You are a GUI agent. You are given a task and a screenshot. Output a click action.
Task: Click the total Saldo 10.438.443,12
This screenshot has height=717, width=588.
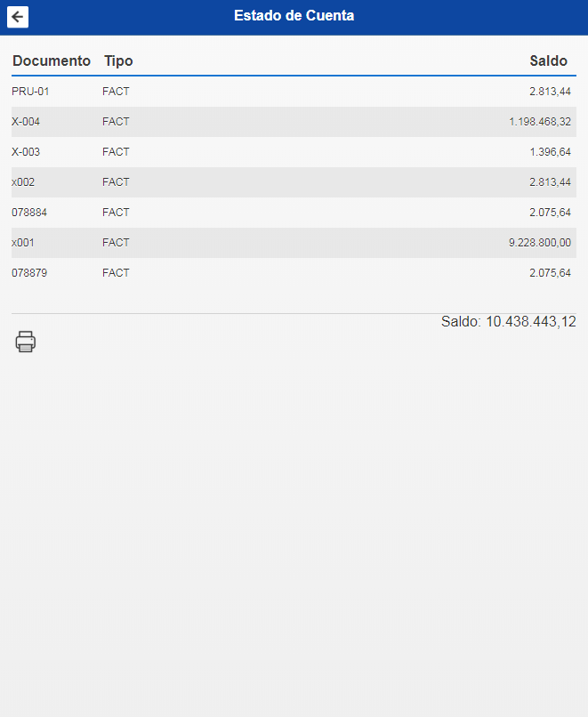pos(509,321)
